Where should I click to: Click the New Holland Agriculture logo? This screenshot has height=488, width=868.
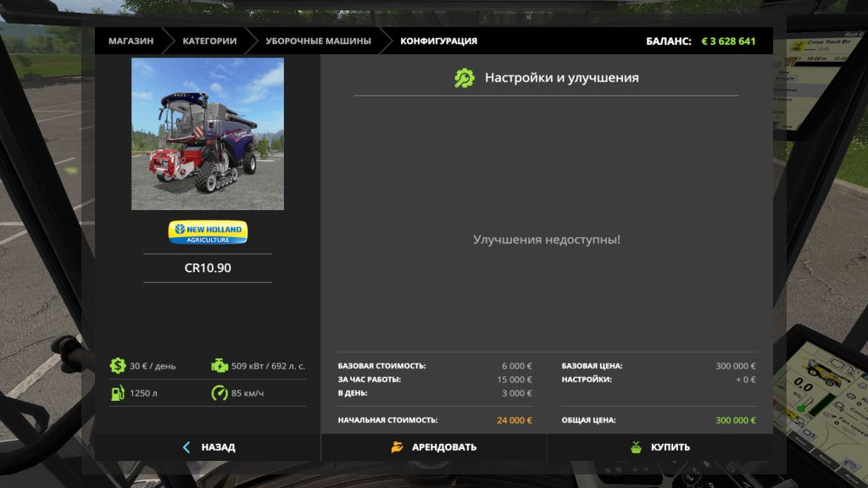tap(208, 232)
